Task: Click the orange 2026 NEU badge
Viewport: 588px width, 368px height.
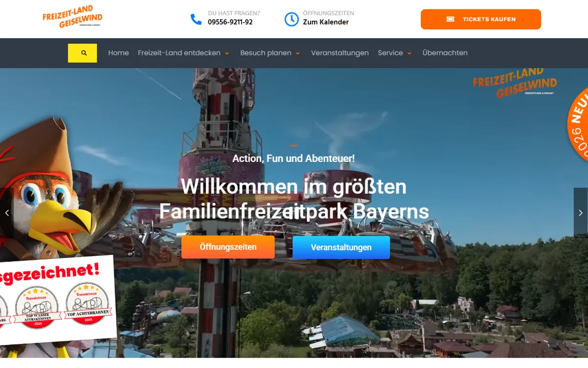Action: (578, 125)
